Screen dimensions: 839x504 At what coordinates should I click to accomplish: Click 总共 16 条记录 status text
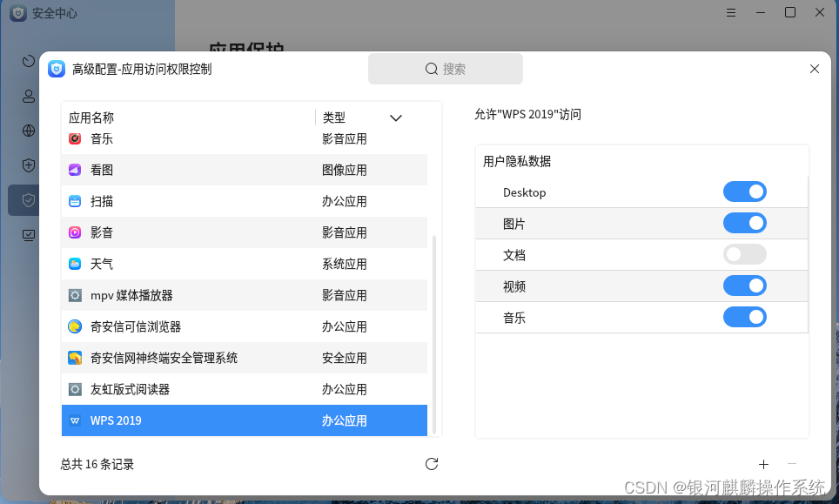point(97,465)
